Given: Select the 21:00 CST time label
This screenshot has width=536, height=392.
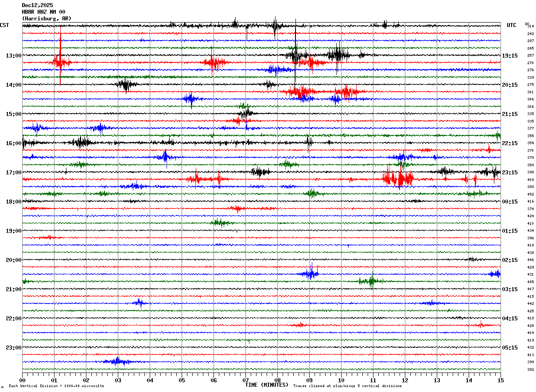Looking at the screenshot, I should pos(13,289).
